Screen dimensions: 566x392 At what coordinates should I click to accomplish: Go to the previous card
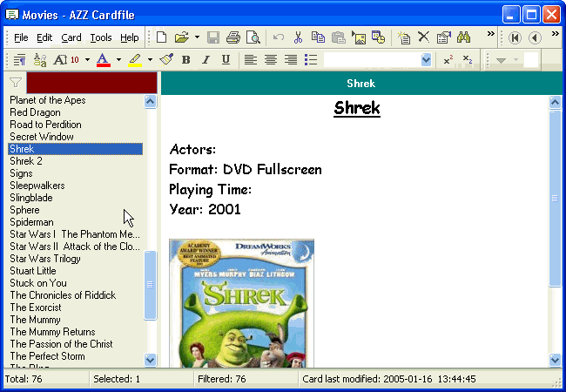click(535, 37)
